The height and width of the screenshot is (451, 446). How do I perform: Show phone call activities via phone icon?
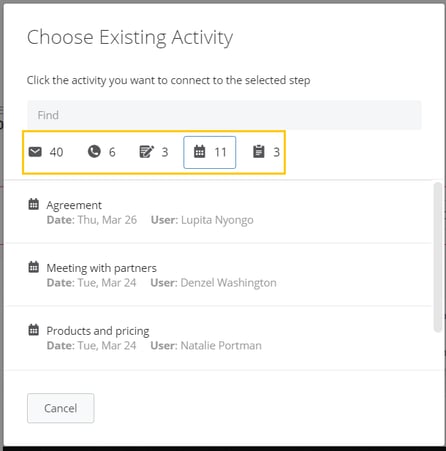(94, 151)
